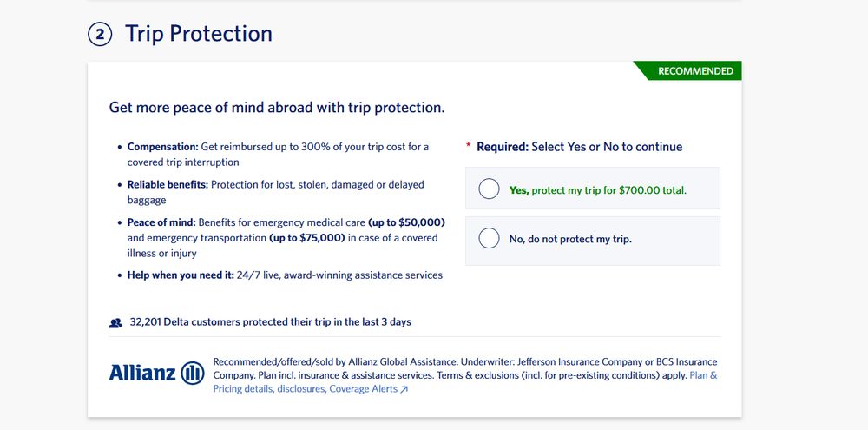The height and width of the screenshot is (430, 868).
Task: Click the external link arrow after Coverage Alerts
Action: (404, 389)
